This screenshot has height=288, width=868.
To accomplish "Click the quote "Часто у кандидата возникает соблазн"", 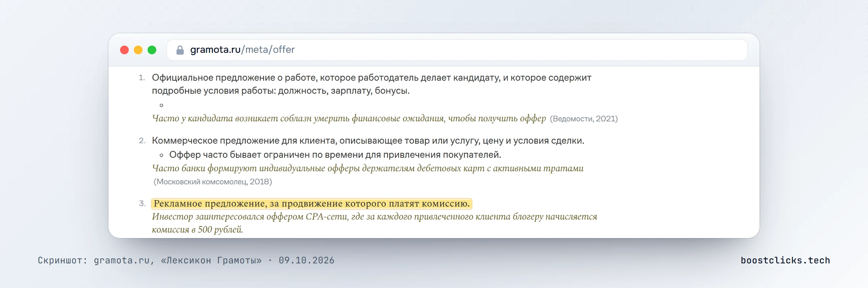I will coord(349,118).
